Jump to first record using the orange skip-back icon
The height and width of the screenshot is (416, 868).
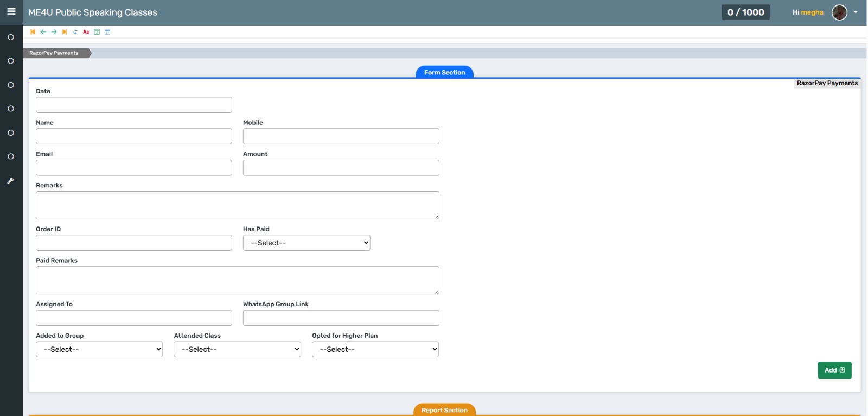(33, 32)
